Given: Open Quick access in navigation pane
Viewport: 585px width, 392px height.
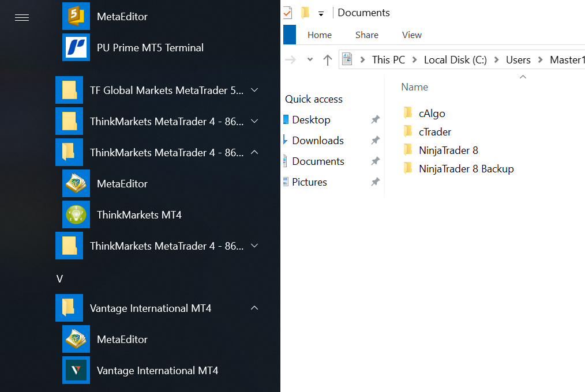Looking at the screenshot, I should click(x=314, y=99).
